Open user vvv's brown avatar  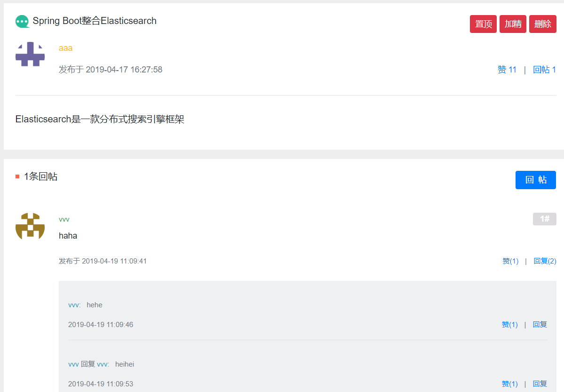pyautogui.click(x=30, y=226)
